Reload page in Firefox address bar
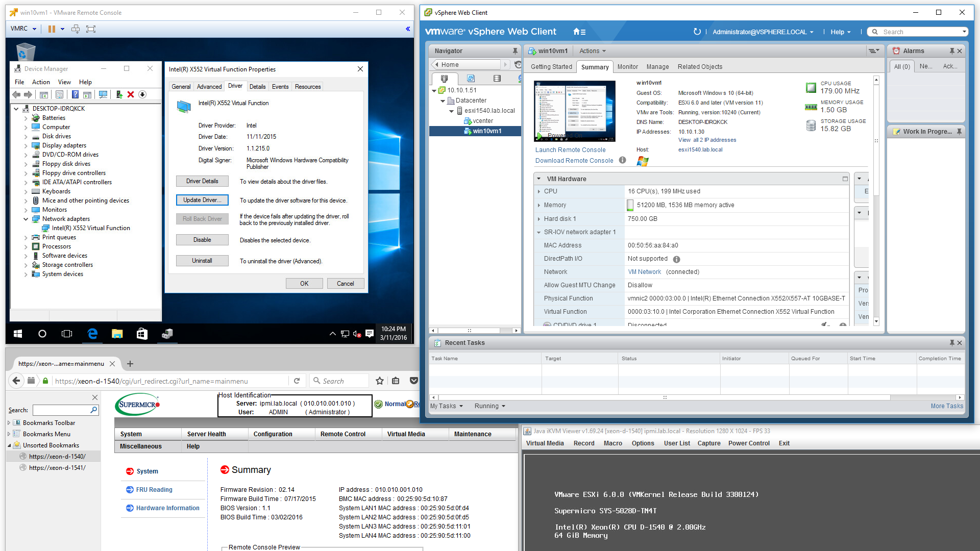The width and height of the screenshot is (980, 551). click(297, 381)
